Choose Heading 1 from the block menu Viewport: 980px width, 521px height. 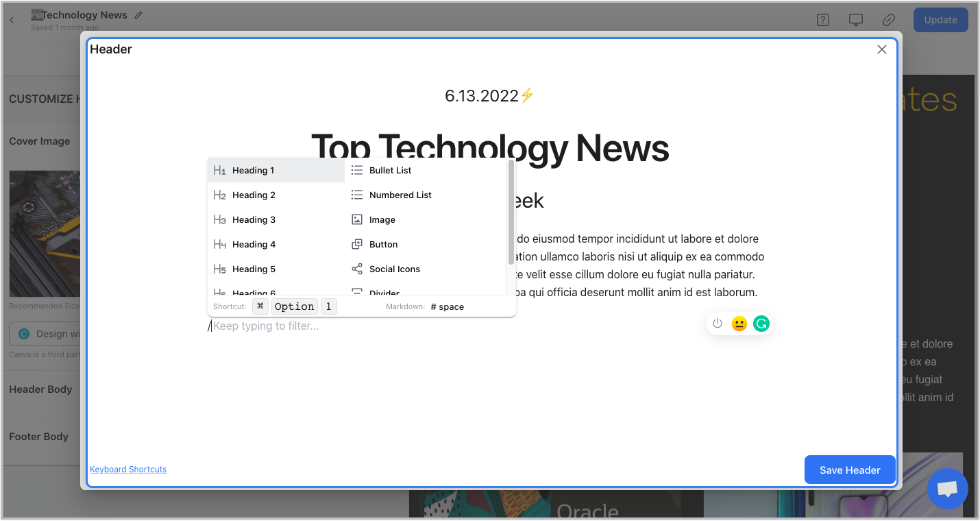click(275, 170)
